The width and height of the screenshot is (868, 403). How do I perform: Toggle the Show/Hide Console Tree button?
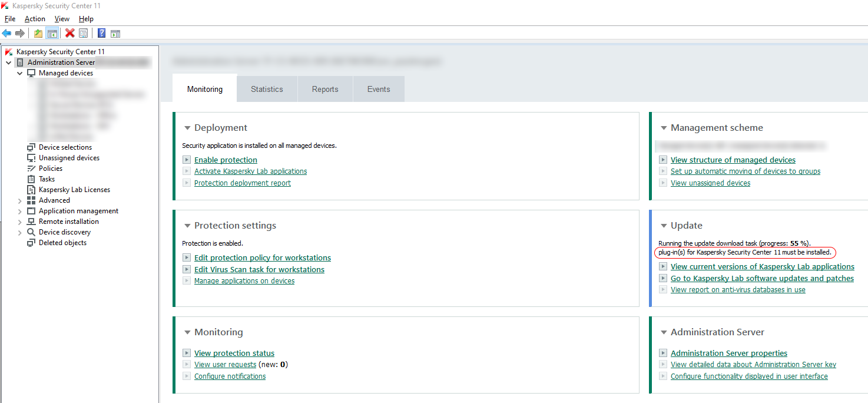point(52,33)
